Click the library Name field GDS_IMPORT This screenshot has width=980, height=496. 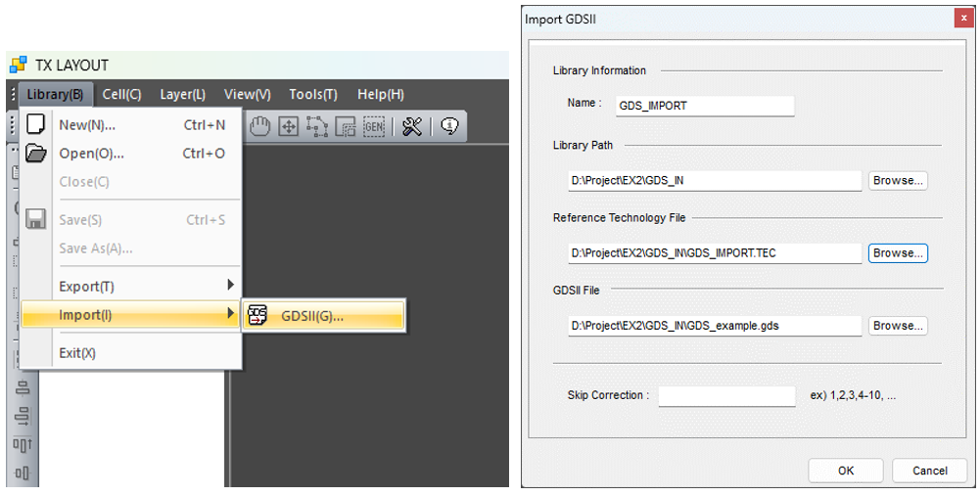(704, 106)
